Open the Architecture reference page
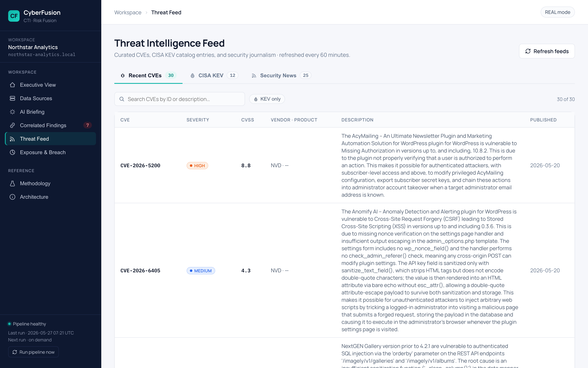The height and width of the screenshot is (368, 588). (x=50, y=197)
